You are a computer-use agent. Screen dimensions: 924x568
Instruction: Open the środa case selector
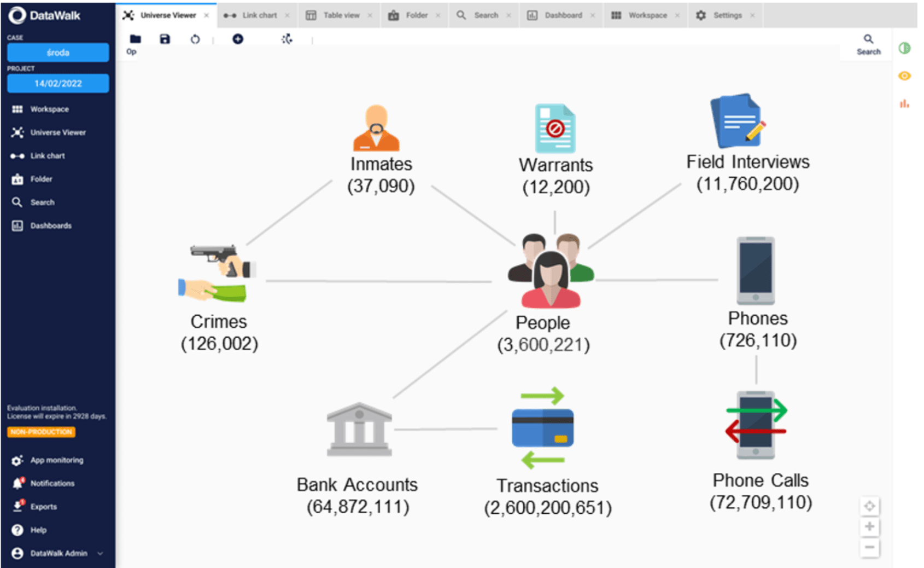pyautogui.click(x=58, y=53)
